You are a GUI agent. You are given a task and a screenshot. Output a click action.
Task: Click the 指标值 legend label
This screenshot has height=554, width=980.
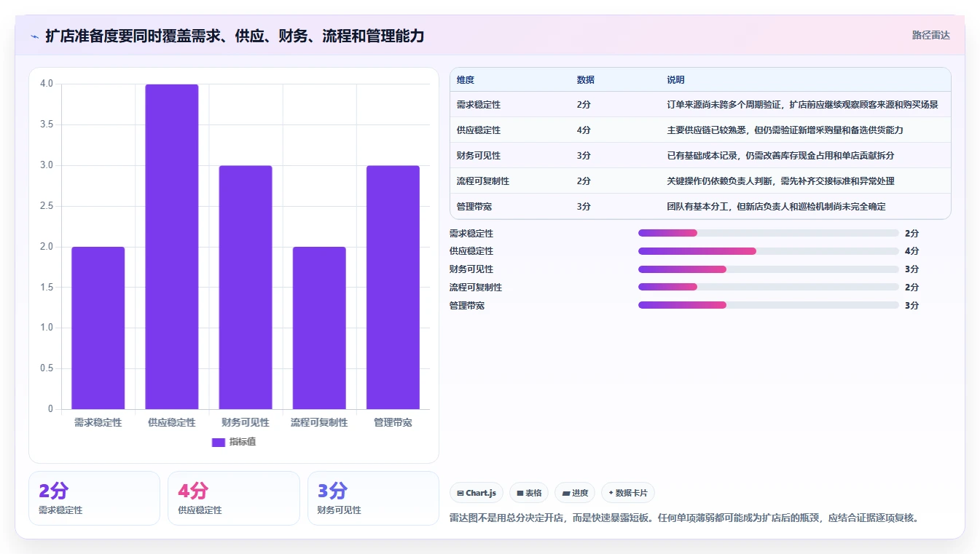point(243,442)
